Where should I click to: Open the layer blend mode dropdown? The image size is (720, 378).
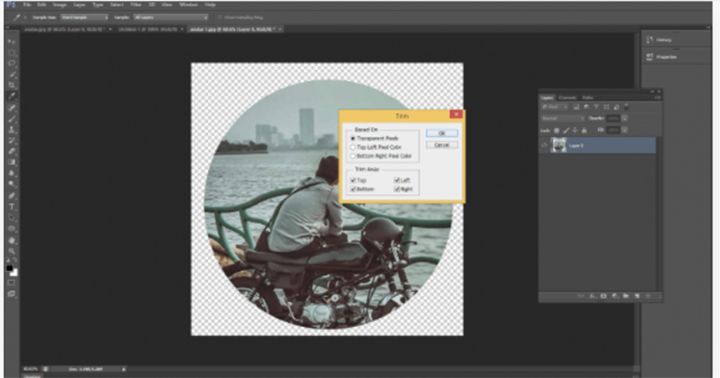click(x=563, y=118)
